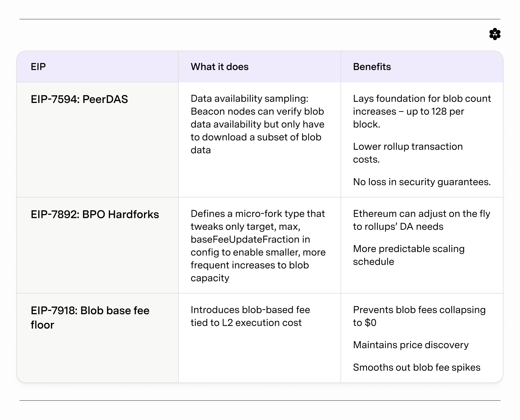The width and height of the screenshot is (520, 420).
Task: Click the Benefits column header
Action: pos(372,67)
